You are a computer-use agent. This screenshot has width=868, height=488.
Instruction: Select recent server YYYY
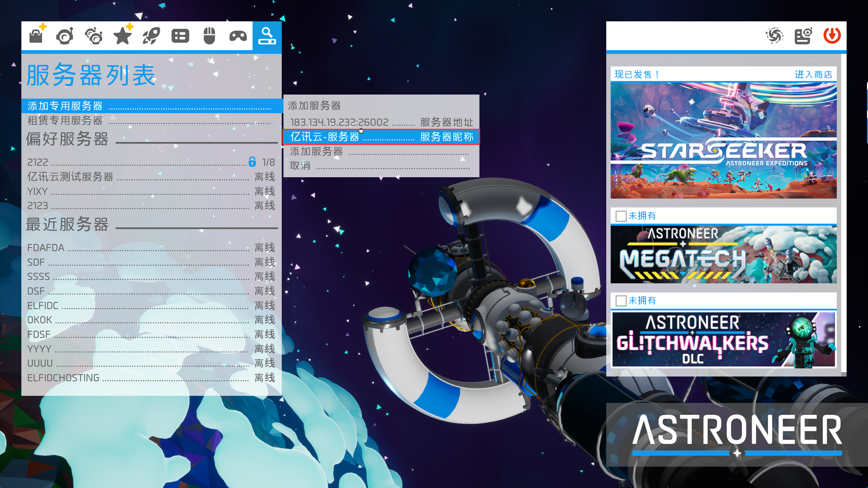point(152,349)
